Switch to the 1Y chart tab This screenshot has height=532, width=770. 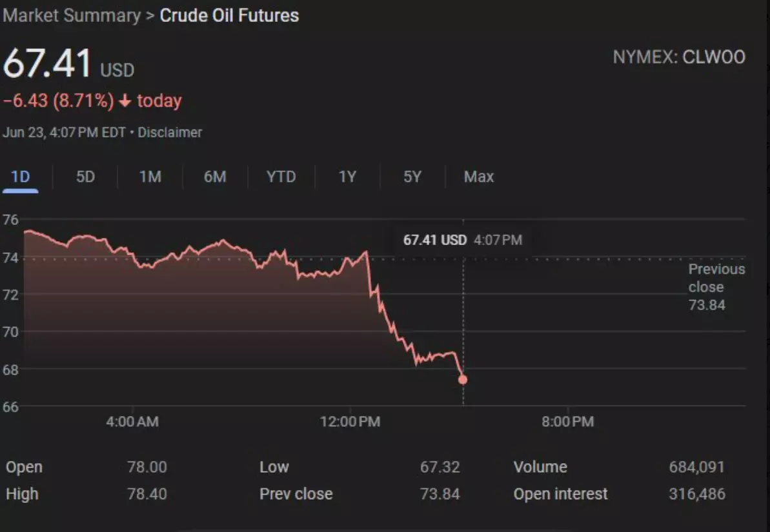click(347, 176)
